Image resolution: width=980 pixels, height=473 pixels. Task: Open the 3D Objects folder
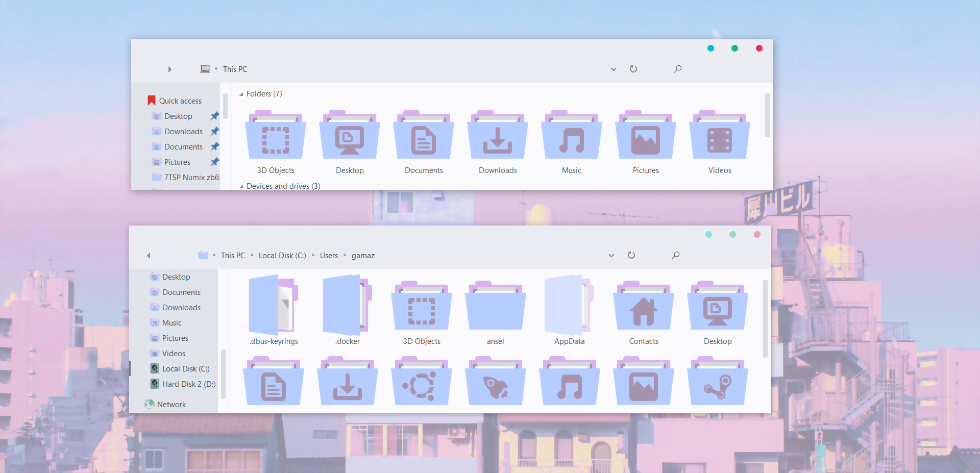[275, 138]
